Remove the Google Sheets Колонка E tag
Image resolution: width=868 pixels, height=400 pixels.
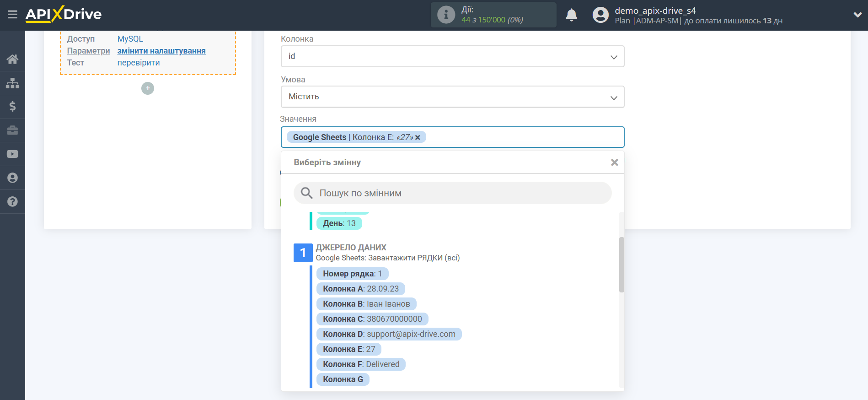pyautogui.click(x=418, y=137)
